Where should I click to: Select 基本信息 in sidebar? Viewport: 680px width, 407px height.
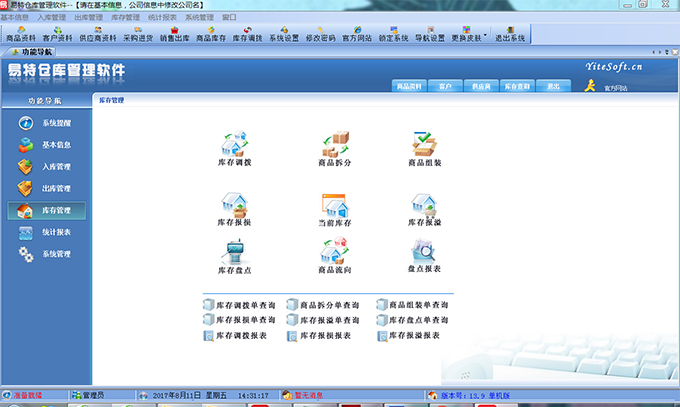45,145
